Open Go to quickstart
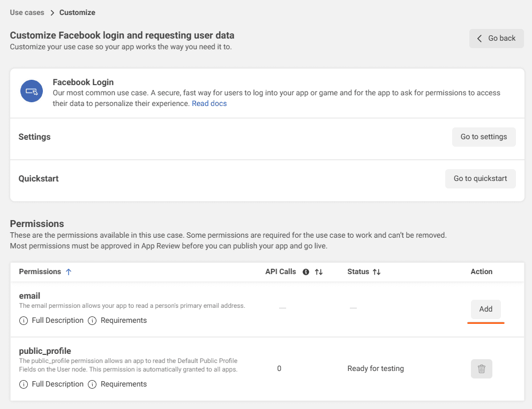The height and width of the screenshot is (409, 532). [481, 178]
